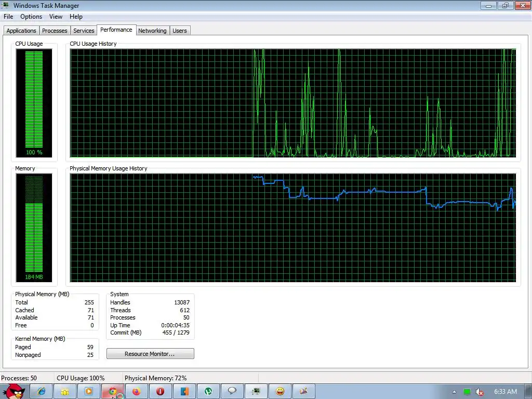Open the File menu
This screenshot has width=532, height=399.
coord(8,17)
